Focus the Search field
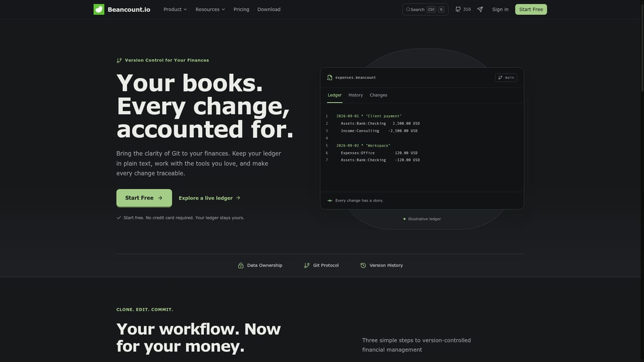Viewport: 644px width, 362px height. 425,10
